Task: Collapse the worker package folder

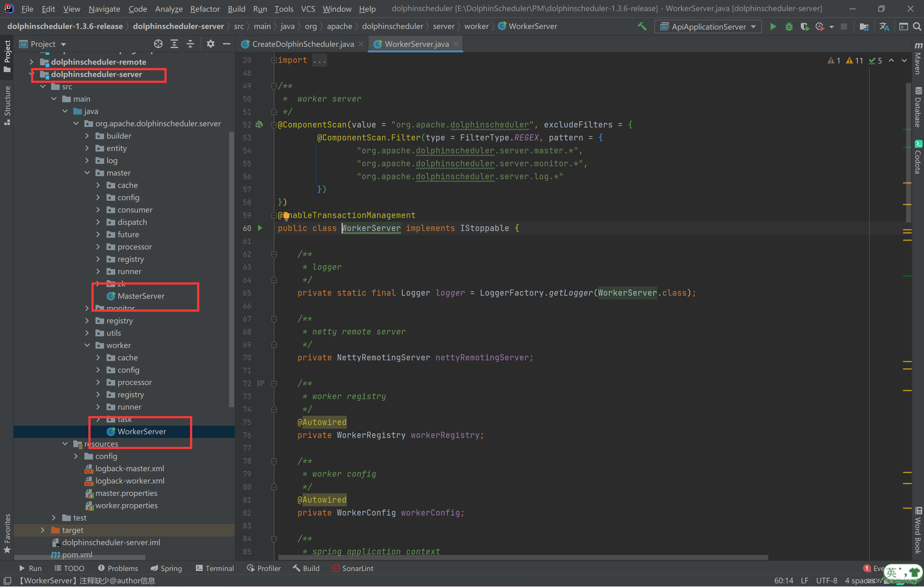Action: 87,345
